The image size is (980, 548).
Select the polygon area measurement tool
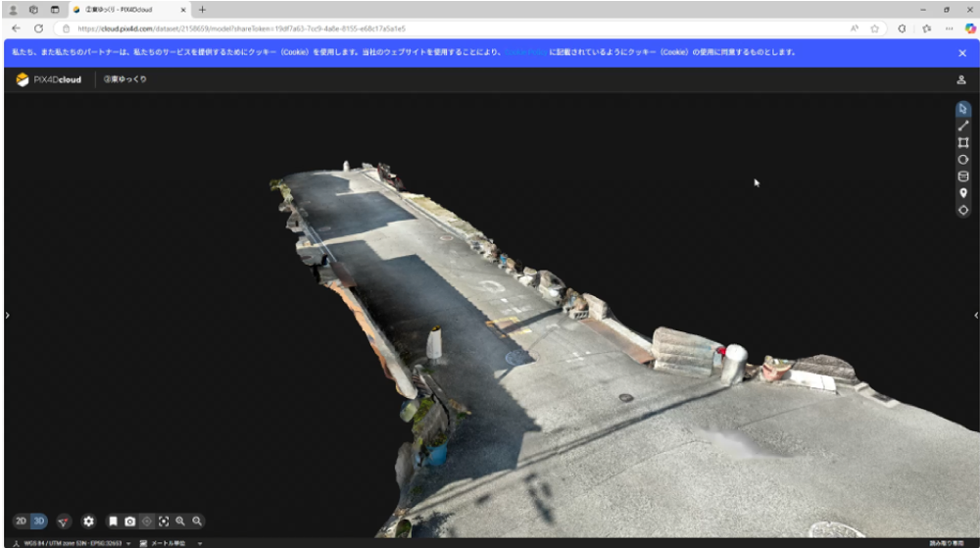962,142
